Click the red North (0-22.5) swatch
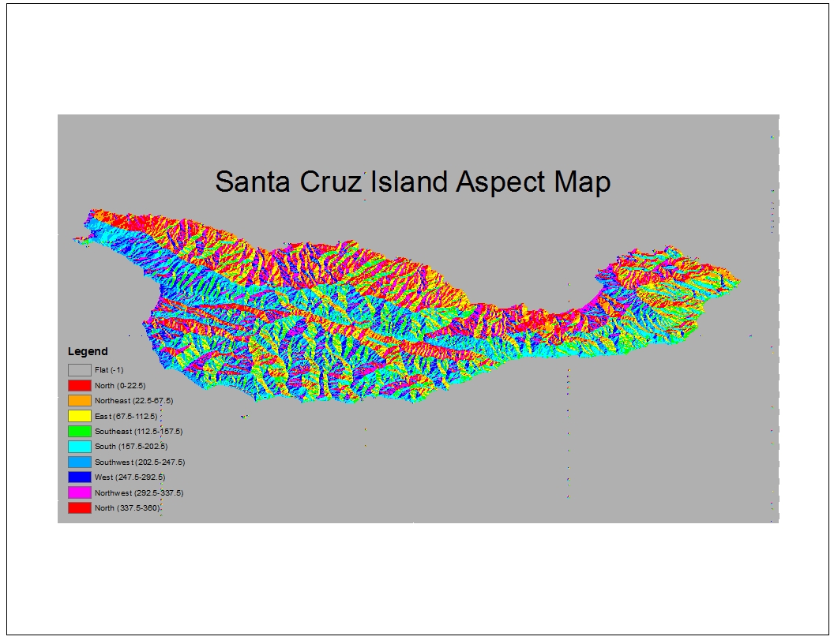The width and height of the screenshot is (834, 644). click(x=79, y=385)
